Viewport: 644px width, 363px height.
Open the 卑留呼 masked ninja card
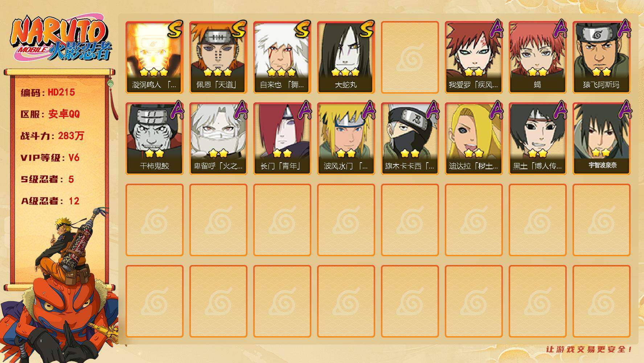pos(218,139)
